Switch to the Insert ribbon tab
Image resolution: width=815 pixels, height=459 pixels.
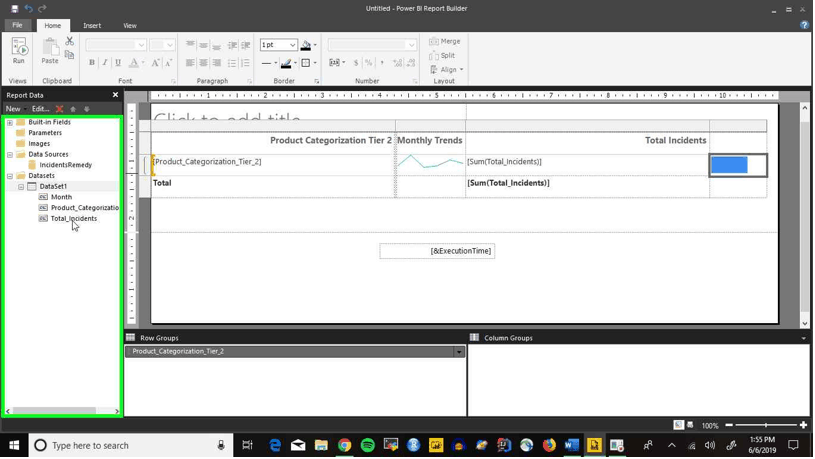[x=92, y=25]
